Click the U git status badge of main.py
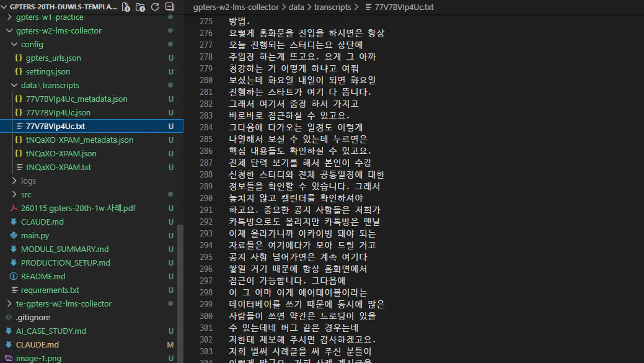Screen dimensions: 644x363 (170, 236)
